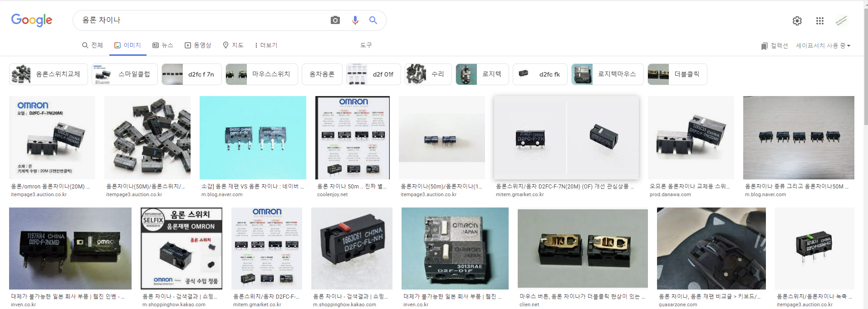Open the 오므론 옴론차이나 교체용 스위 link
Image resolution: width=868 pixels, height=309 pixels.
pos(690,187)
